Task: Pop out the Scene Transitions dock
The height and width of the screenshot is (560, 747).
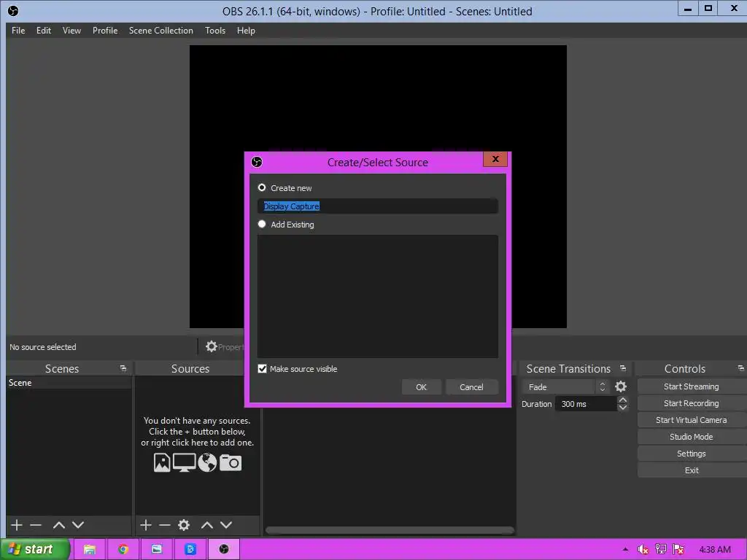Action: (x=623, y=368)
